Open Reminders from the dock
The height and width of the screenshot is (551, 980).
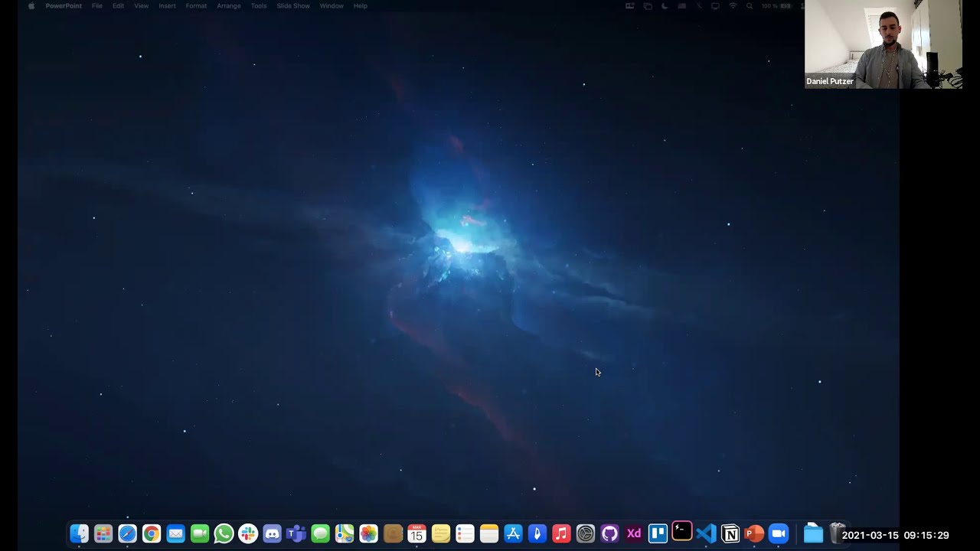point(465,533)
